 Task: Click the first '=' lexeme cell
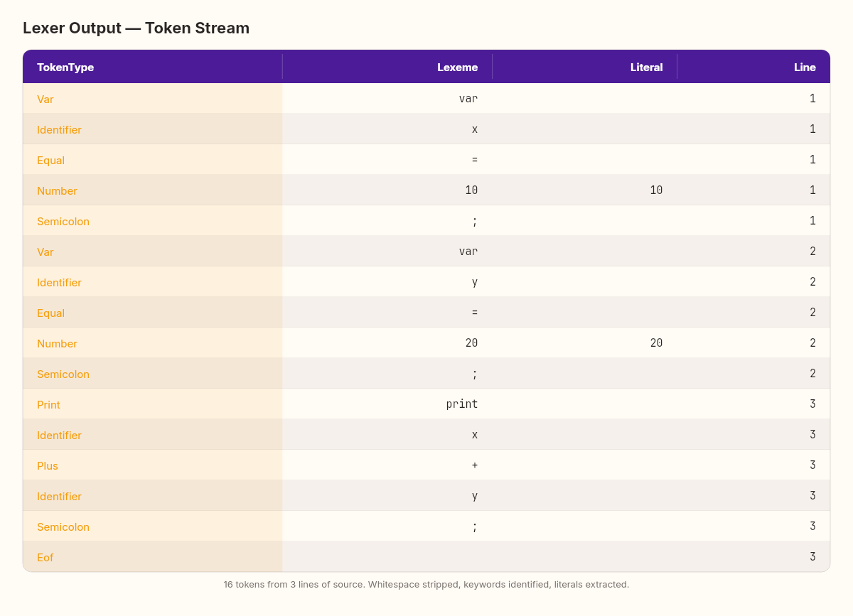pos(387,160)
